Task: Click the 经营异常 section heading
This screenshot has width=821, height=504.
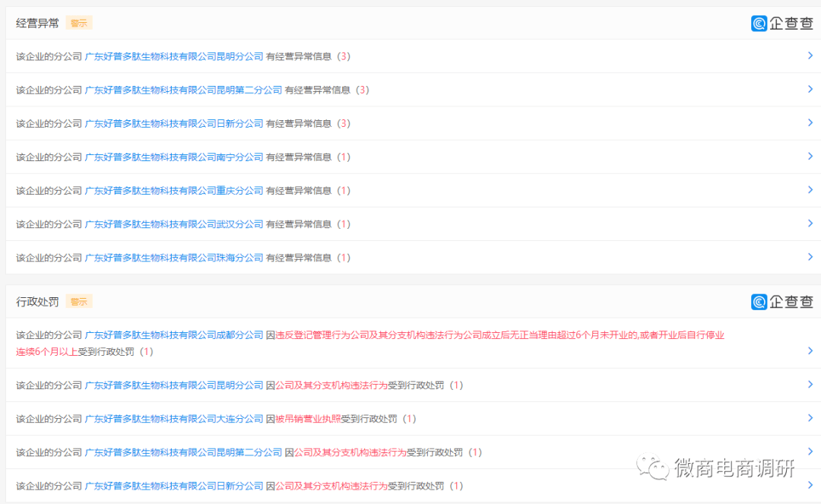Action: pos(37,23)
